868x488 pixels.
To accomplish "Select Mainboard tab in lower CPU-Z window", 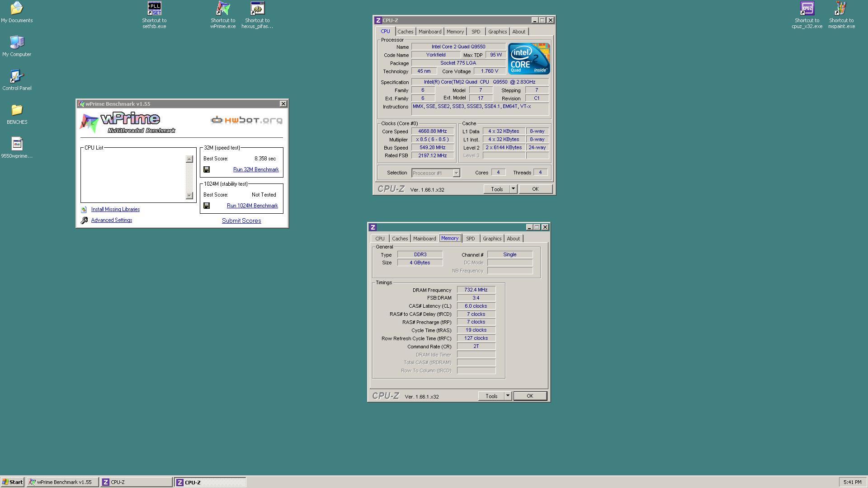I will [x=424, y=239].
